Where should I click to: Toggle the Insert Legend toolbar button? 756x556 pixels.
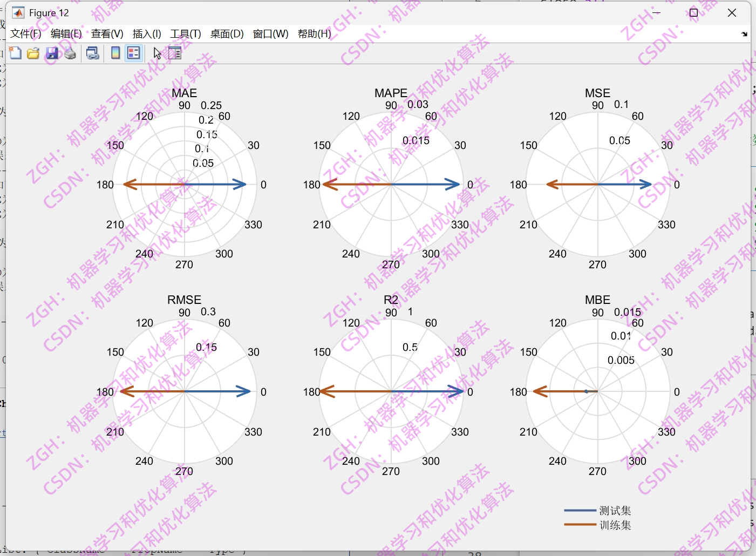click(x=134, y=53)
